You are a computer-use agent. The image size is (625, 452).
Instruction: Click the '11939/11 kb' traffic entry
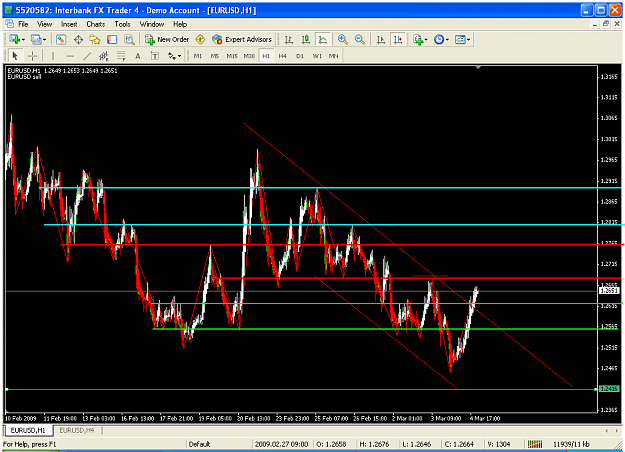click(x=571, y=444)
